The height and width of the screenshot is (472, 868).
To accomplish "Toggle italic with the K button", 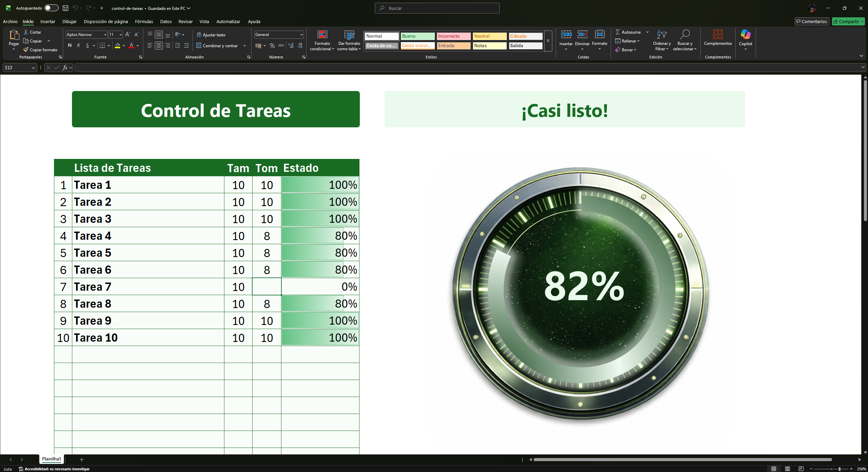I will click(78, 45).
